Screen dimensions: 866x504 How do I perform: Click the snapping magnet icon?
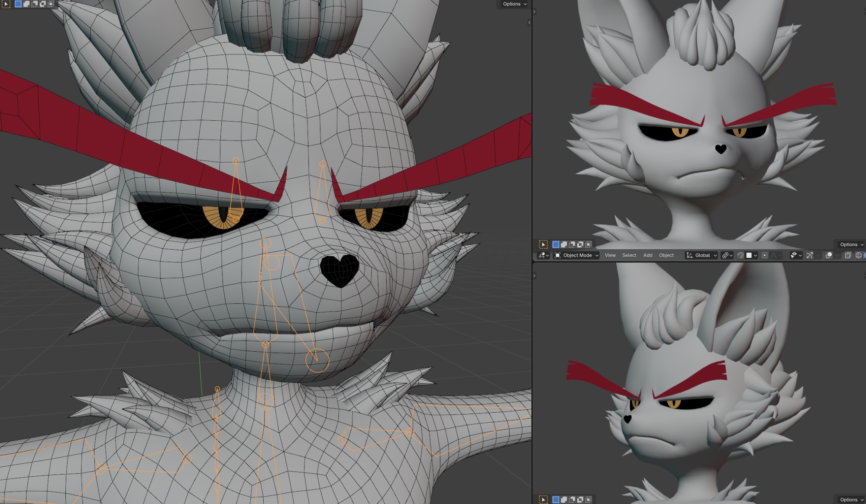[740, 255]
